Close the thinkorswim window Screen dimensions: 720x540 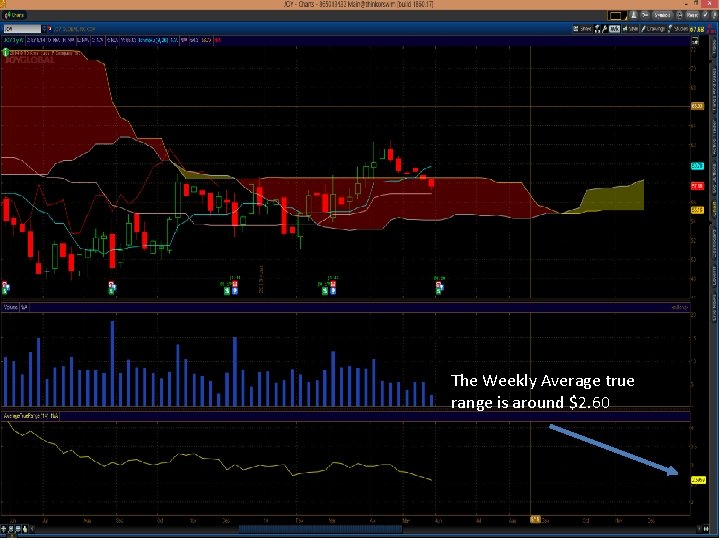point(709,4)
